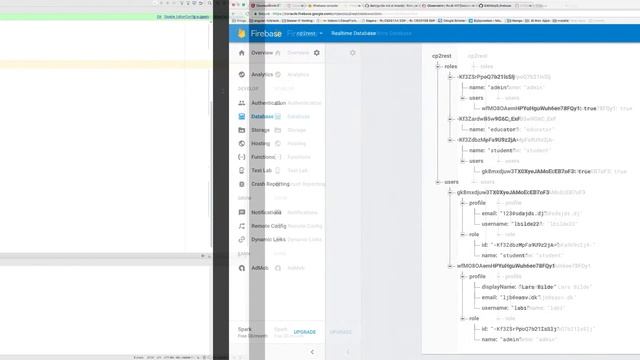Click the Firebase logo icon

[242, 33]
